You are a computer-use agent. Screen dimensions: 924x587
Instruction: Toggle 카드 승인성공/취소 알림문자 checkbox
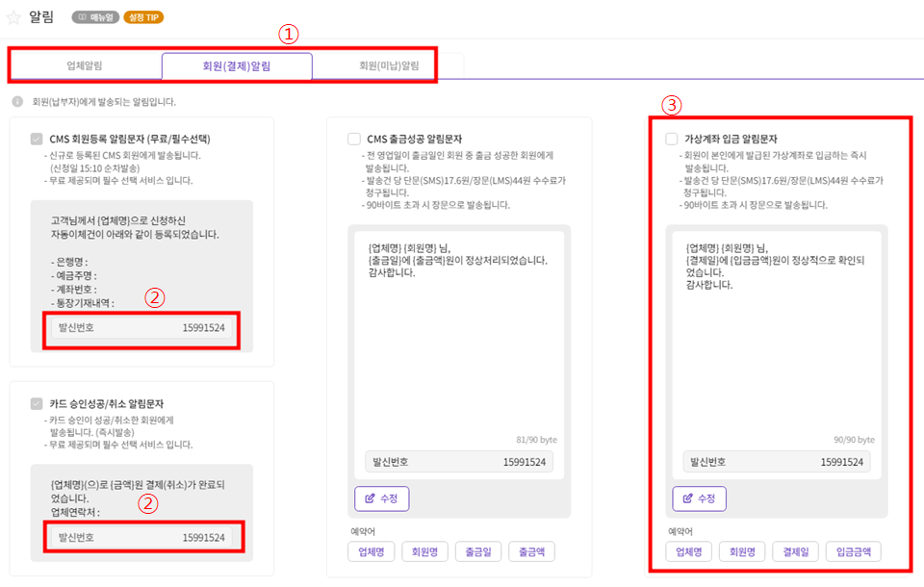pyautogui.click(x=37, y=403)
